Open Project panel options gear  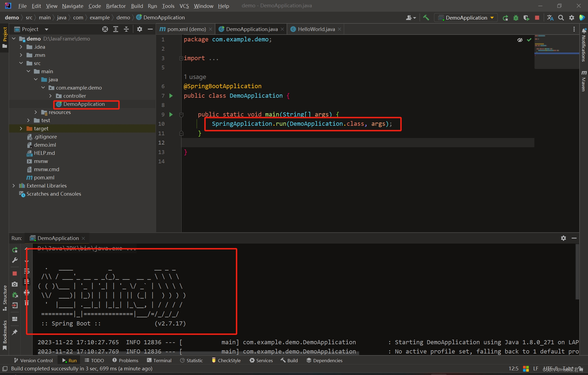click(140, 29)
